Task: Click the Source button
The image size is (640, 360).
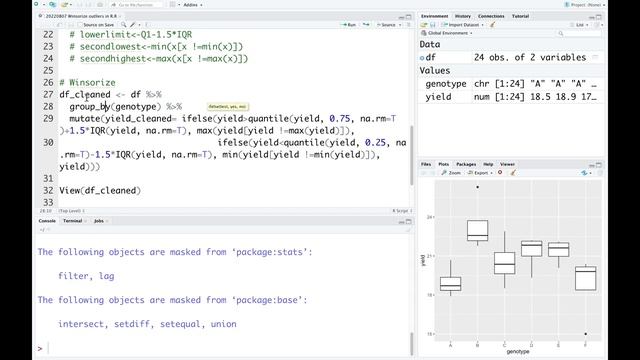Action: tap(386, 25)
